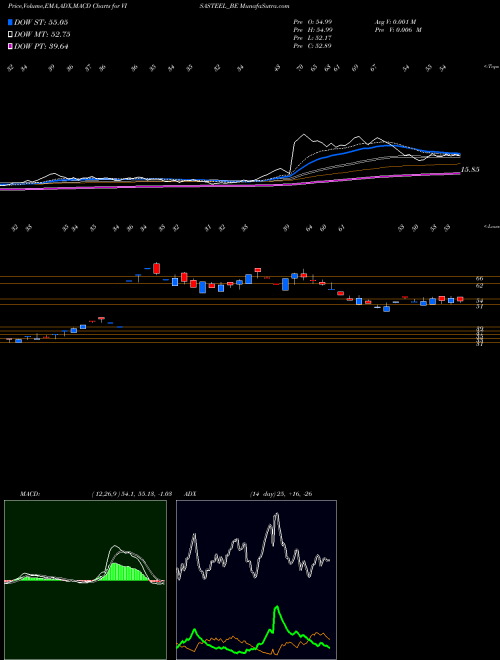Click the 'Avg V: 0.001 M' value

[395, 22]
